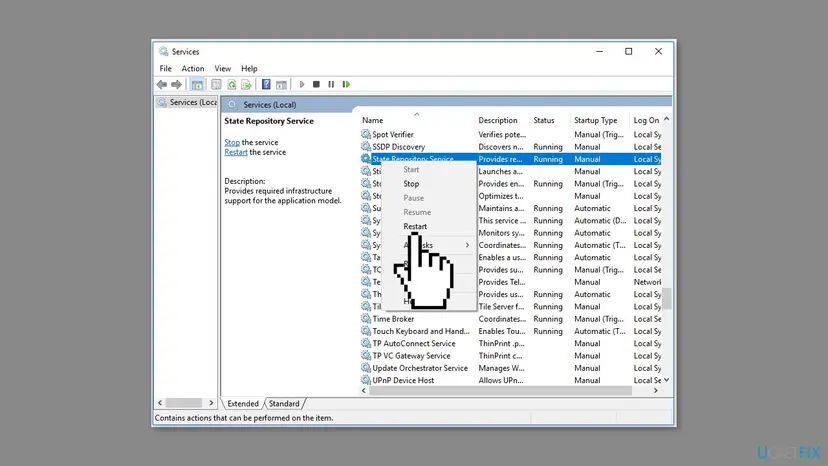Click 'Allows UPn...' description cell
Viewport: 828px width, 466px height.
pos(501,380)
